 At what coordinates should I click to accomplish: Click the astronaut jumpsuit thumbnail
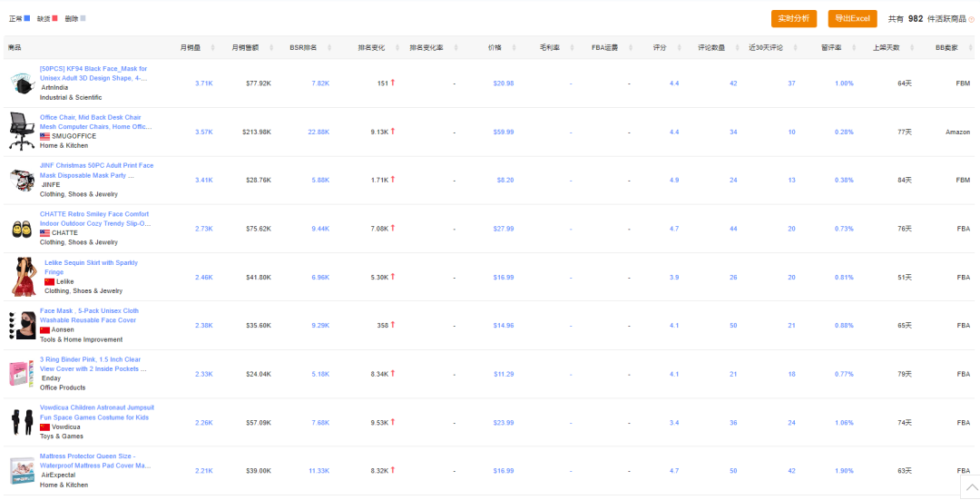click(22, 423)
